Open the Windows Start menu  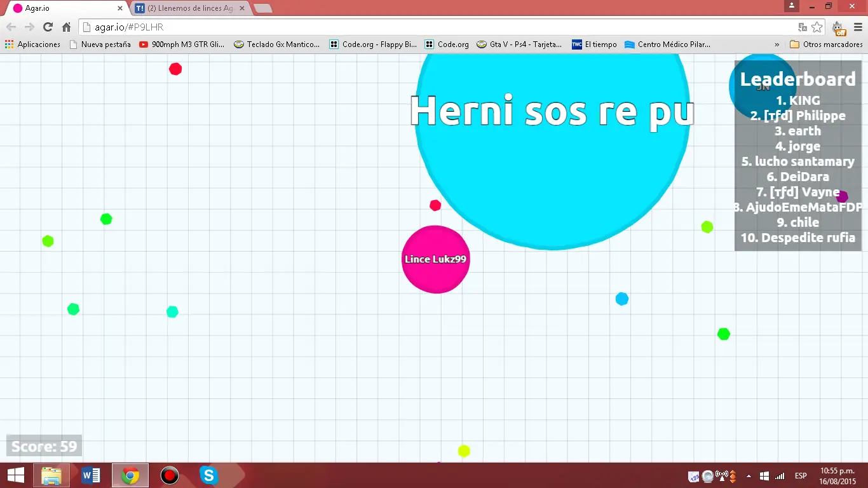tap(15, 475)
